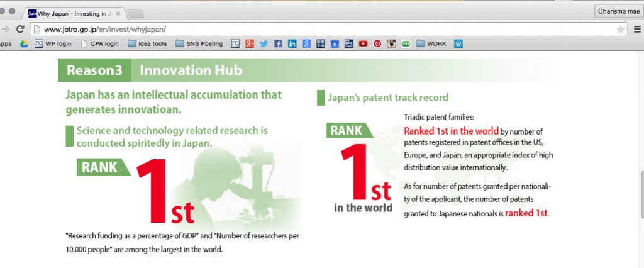The height and width of the screenshot is (268, 644).
Task: Click the Reason3 heading label
Action: tap(94, 70)
